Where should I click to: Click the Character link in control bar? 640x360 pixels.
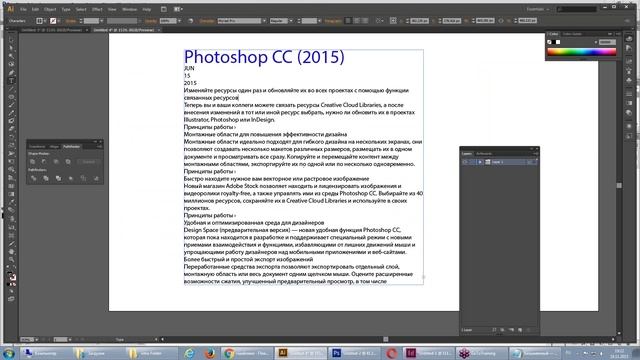point(207,21)
